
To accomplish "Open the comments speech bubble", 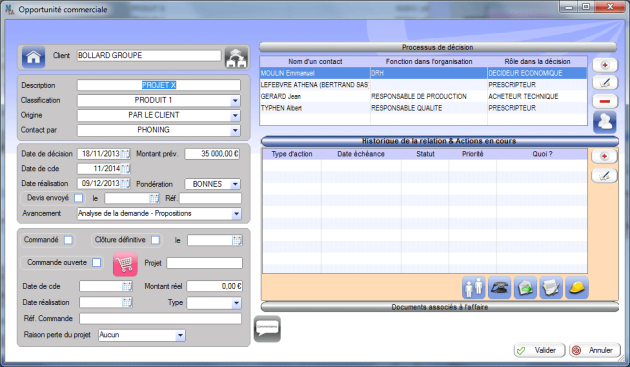I will [267, 329].
